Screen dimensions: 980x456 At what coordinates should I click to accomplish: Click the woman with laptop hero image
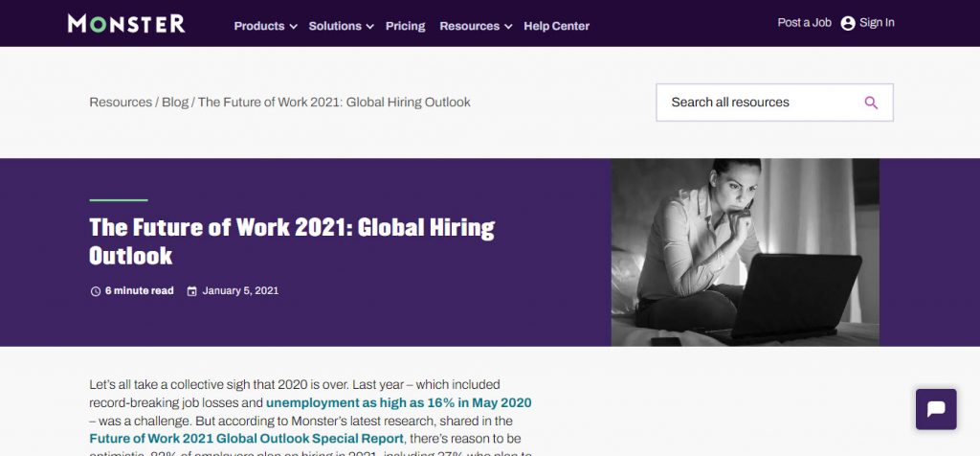click(745, 252)
